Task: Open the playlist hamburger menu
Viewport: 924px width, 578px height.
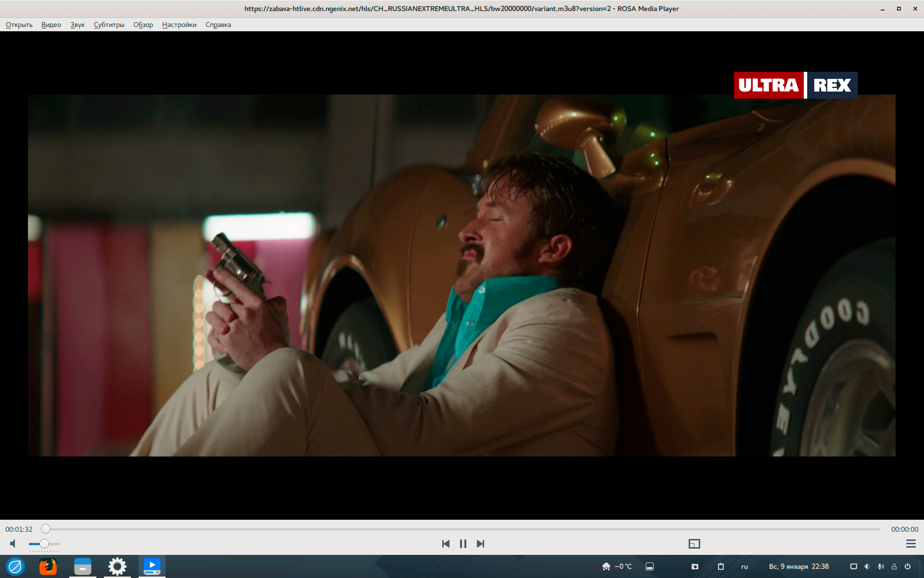Action: 911,544
